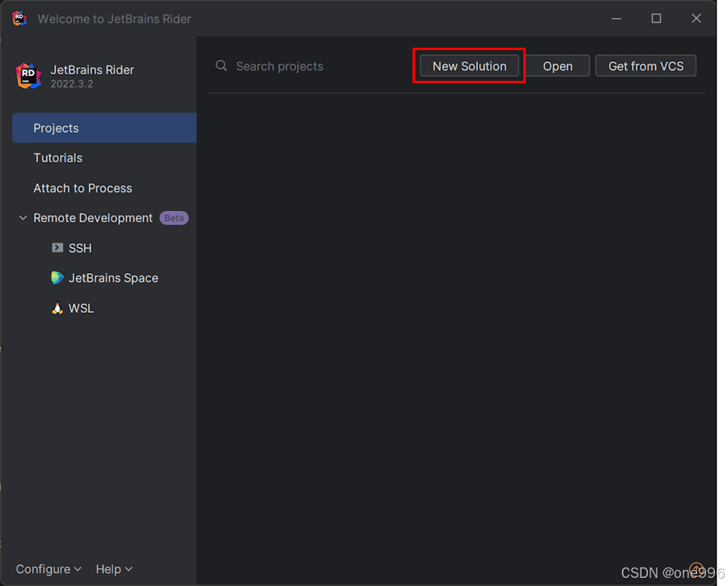Click the New Solution button

[469, 66]
